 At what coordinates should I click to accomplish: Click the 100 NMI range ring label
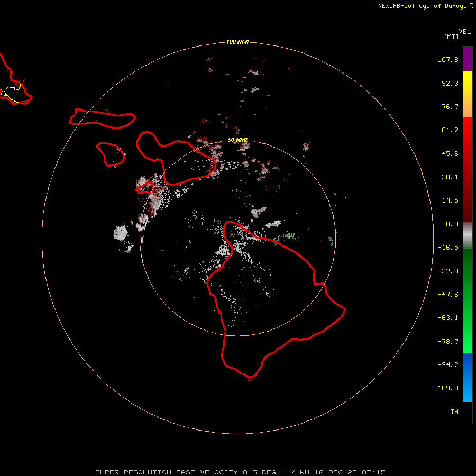click(237, 42)
